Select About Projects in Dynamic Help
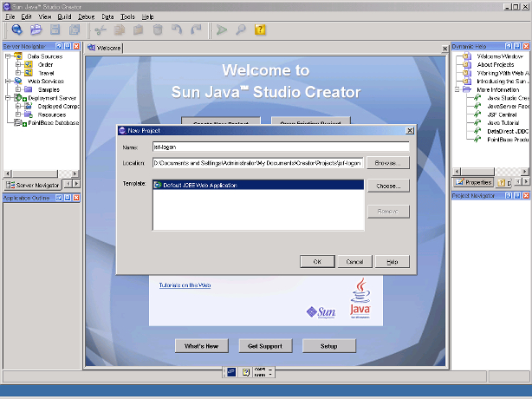Viewport: 532px width, 399px height. pos(495,64)
